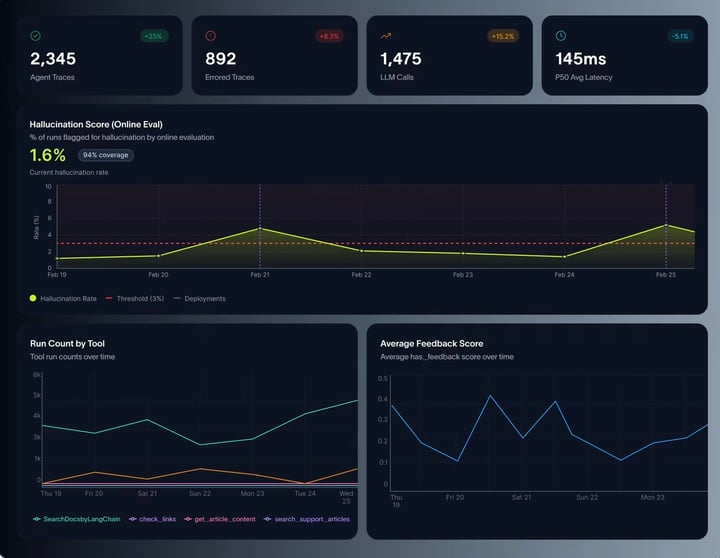Click the +15.2% badge on LLM Calls
Image resolution: width=720 pixels, height=558 pixels.
[x=503, y=36]
